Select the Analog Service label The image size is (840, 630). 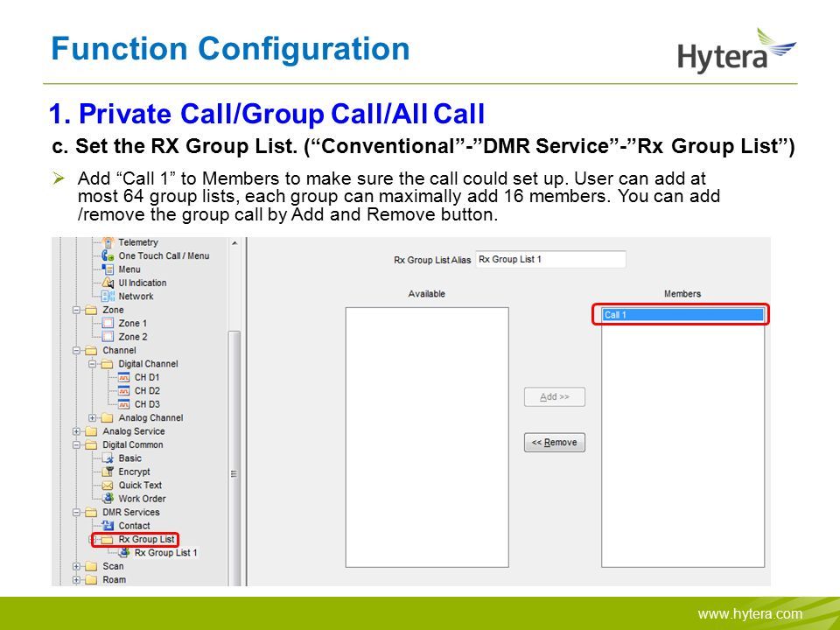[134, 431]
